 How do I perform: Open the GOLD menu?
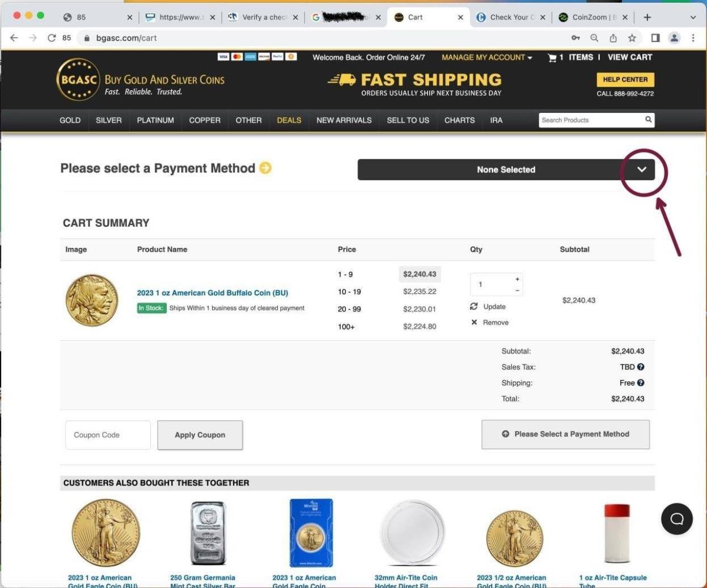70,120
